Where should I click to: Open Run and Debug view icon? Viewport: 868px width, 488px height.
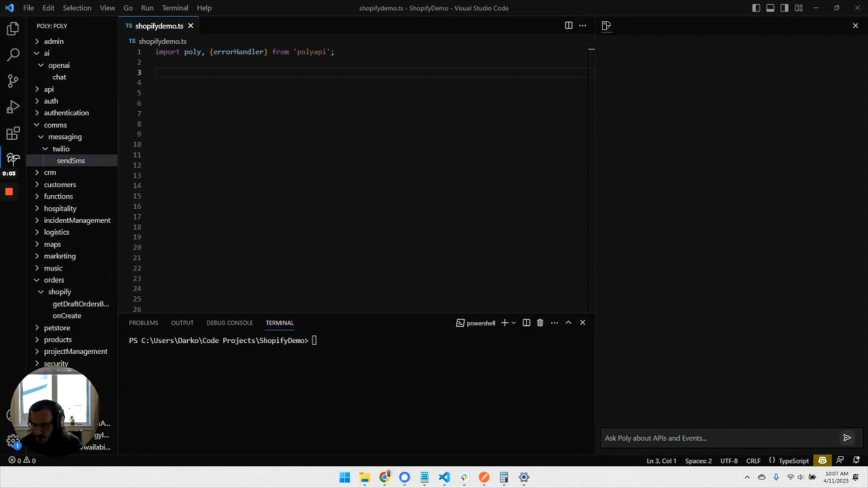click(13, 107)
